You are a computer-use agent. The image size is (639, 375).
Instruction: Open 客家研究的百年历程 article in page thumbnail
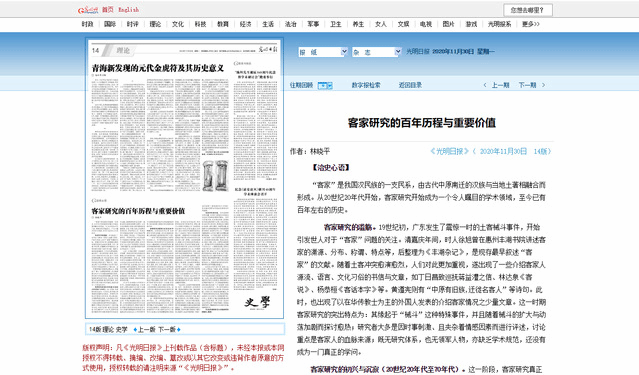tap(138, 211)
